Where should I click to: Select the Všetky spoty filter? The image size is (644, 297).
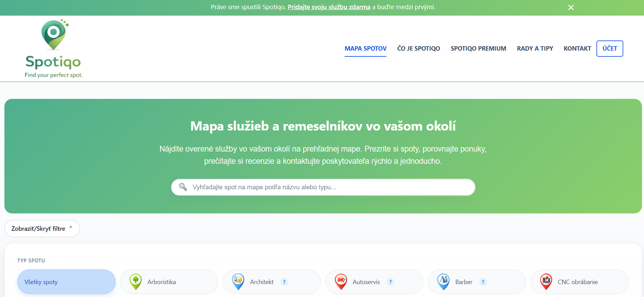tap(66, 282)
